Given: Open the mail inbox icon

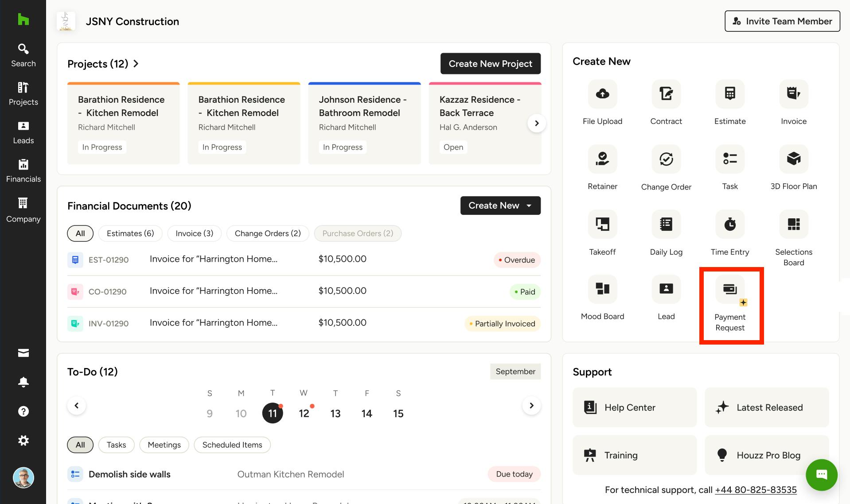Looking at the screenshot, I should [x=23, y=353].
